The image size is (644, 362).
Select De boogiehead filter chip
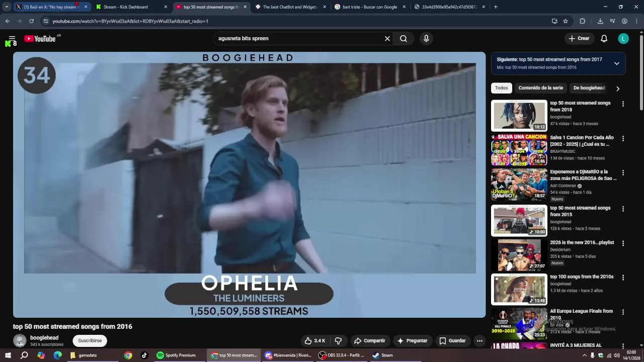click(x=589, y=88)
